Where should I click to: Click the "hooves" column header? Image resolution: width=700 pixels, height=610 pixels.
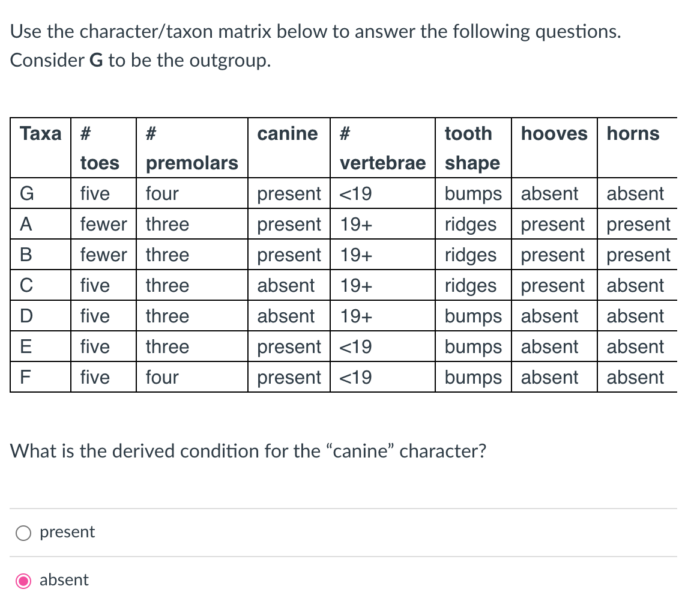[554, 133]
